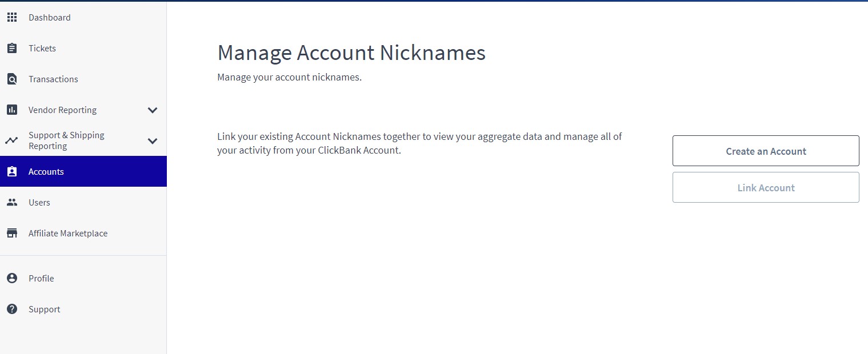Select the Transactions text in sidebar
The width and height of the screenshot is (868, 354).
53,79
